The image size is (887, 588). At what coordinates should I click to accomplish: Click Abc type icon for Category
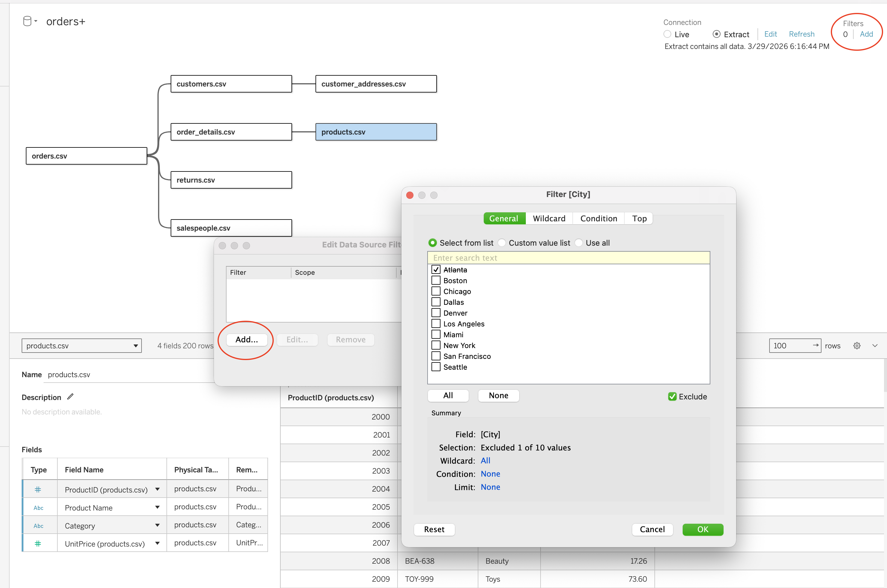point(38,526)
